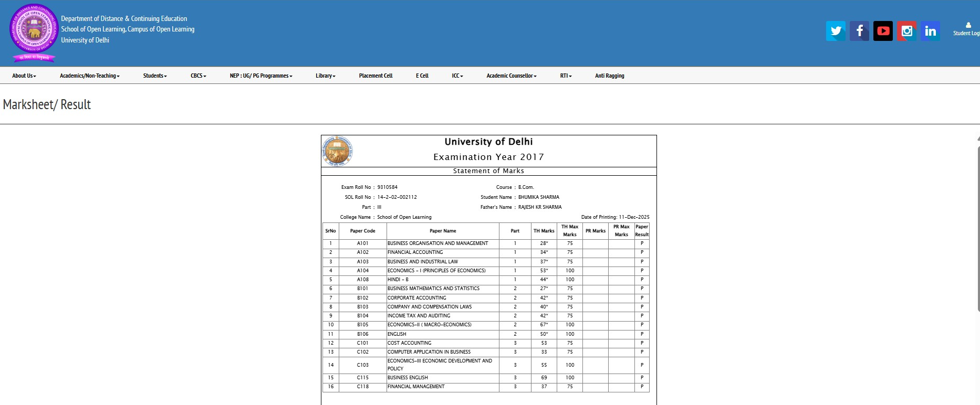
Task: Open the YouTube social icon
Action: point(883,31)
